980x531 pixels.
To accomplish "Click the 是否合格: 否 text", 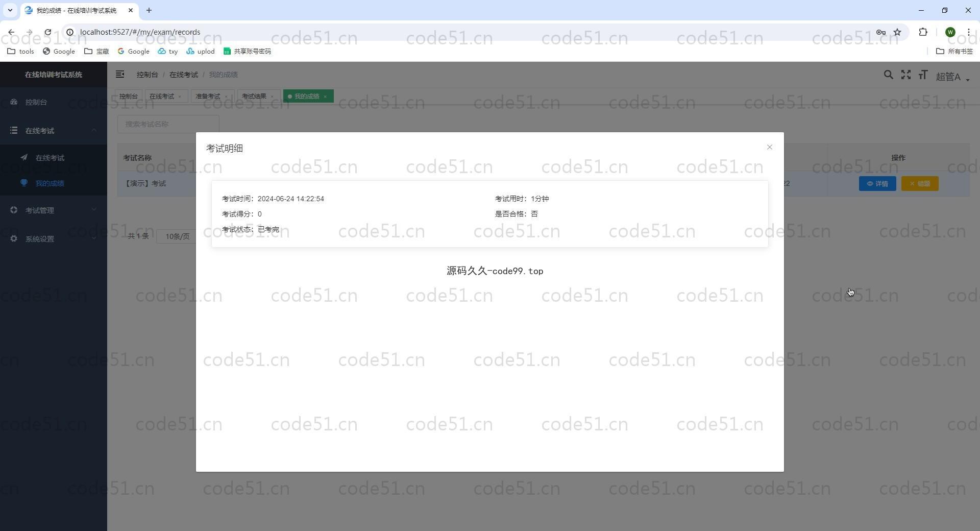I will tap(517, 214).
